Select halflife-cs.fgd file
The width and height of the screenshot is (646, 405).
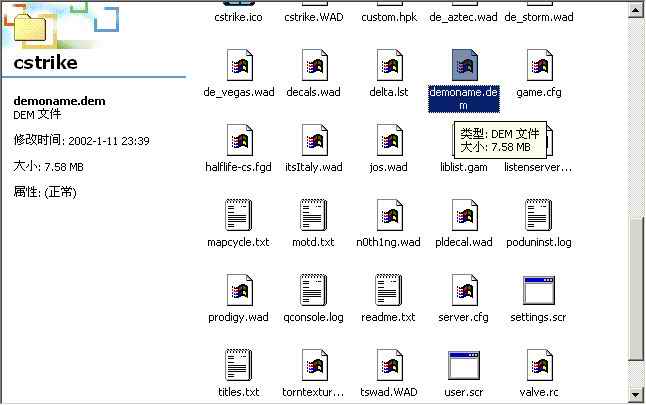238,141
